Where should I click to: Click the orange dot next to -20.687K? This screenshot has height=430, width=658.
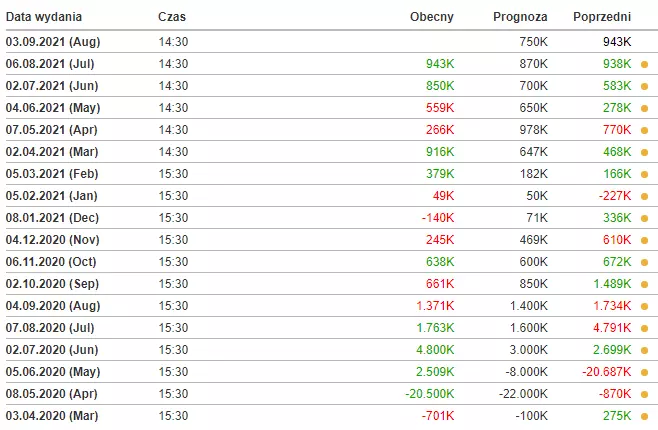(x=644, y=373)
